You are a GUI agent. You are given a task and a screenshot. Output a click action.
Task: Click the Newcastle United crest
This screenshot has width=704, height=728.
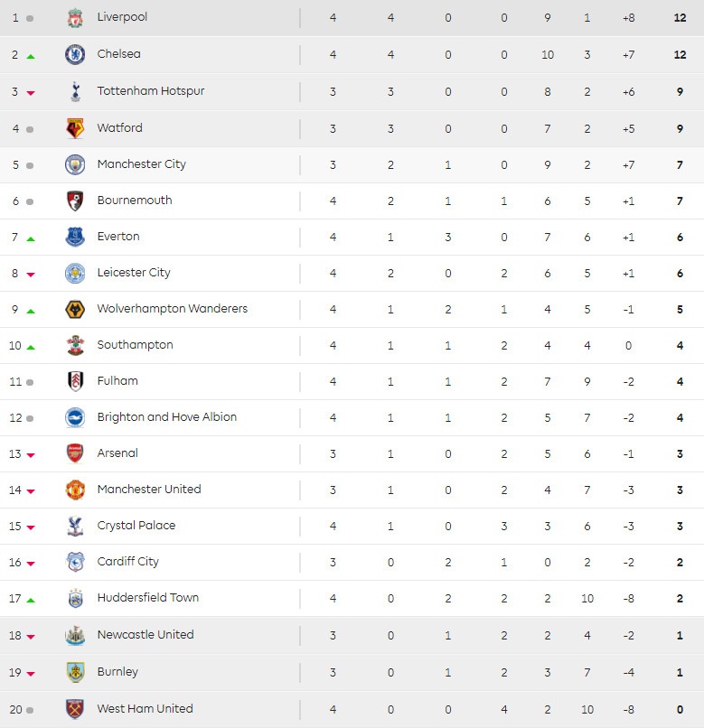[75, 635]
